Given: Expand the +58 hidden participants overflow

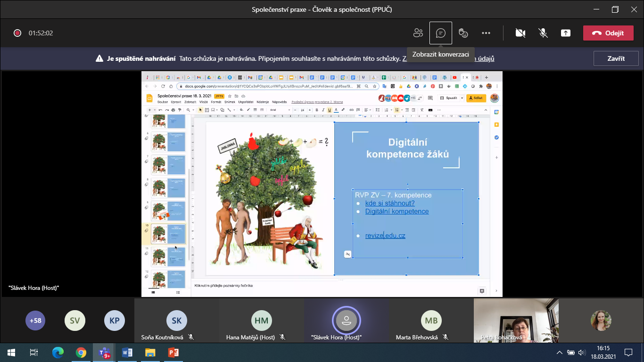Looking at the screenshot, I should 35,321.
